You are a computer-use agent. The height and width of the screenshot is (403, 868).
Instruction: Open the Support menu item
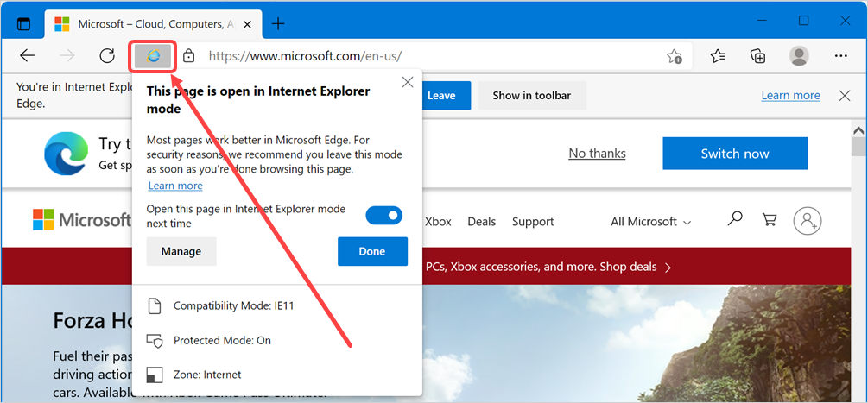pyautogui.click(x=533, y=222)
